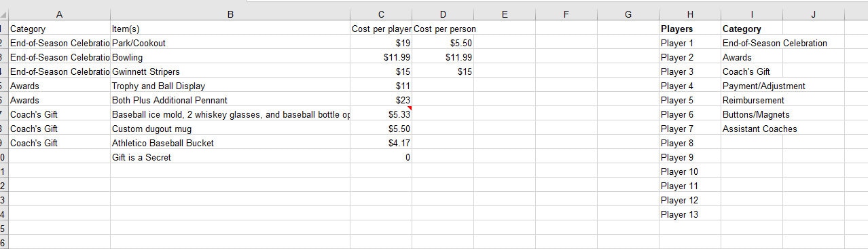Click the Select All corner triangle
Viewport: 868px width, 249px height.
coord(3,14)
